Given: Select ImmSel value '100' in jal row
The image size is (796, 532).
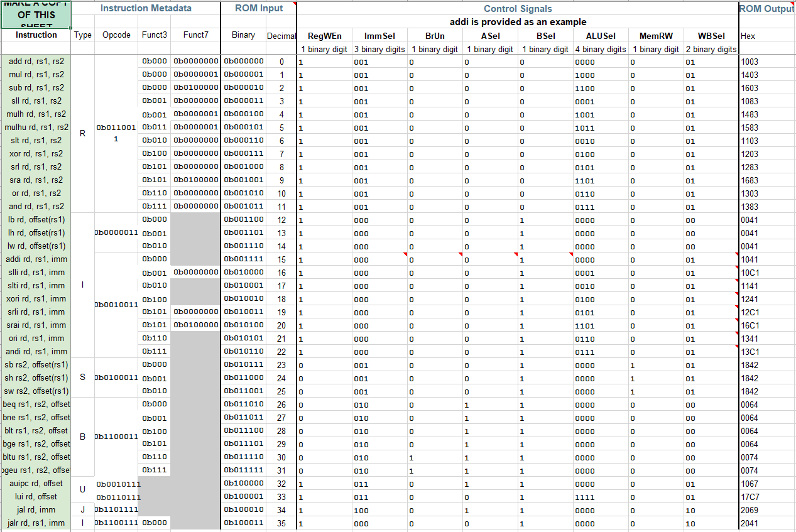Looking at the screenshot, I should click(379, 510).
